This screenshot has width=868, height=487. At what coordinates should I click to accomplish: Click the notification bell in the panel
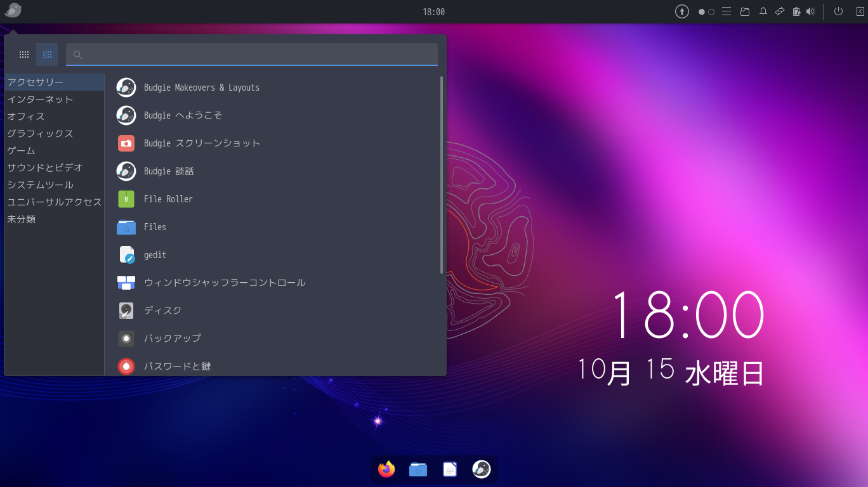(763, 11)
